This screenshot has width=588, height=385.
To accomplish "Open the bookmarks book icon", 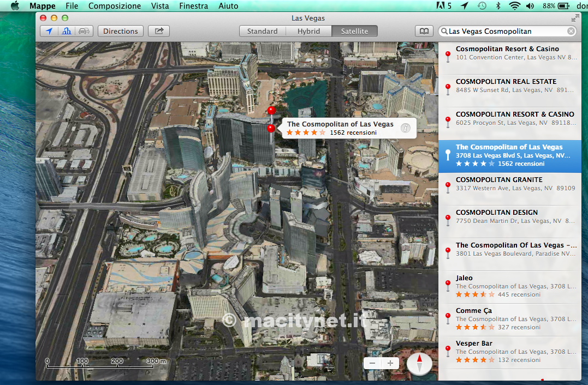I will tap(424, 31).
